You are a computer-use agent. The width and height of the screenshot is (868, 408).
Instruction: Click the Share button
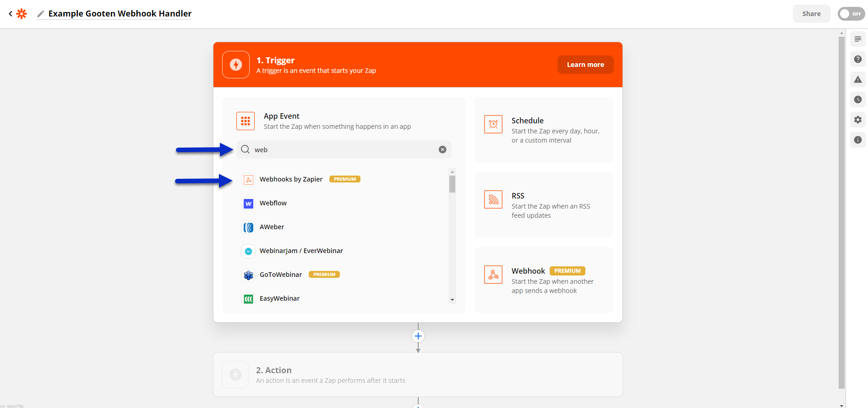tap(811, 14)
